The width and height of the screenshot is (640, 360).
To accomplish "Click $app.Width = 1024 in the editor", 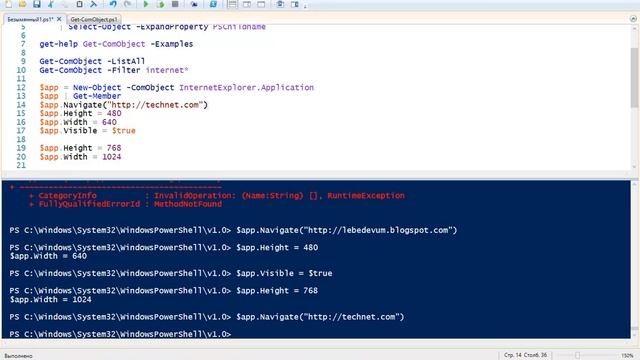I will click(80, 157).
